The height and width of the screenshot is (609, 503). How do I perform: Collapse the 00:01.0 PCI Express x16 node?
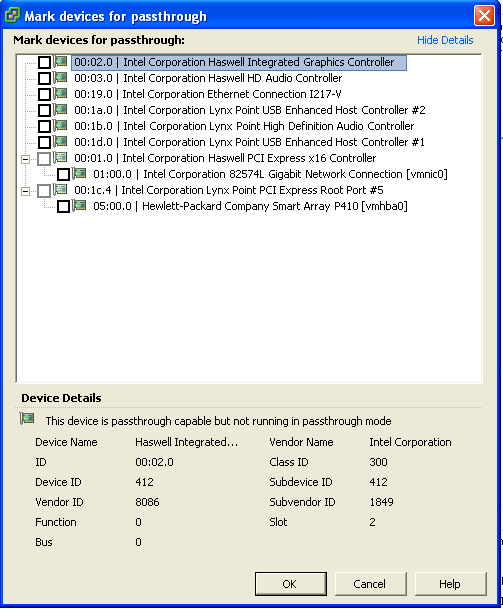[25, 159]
